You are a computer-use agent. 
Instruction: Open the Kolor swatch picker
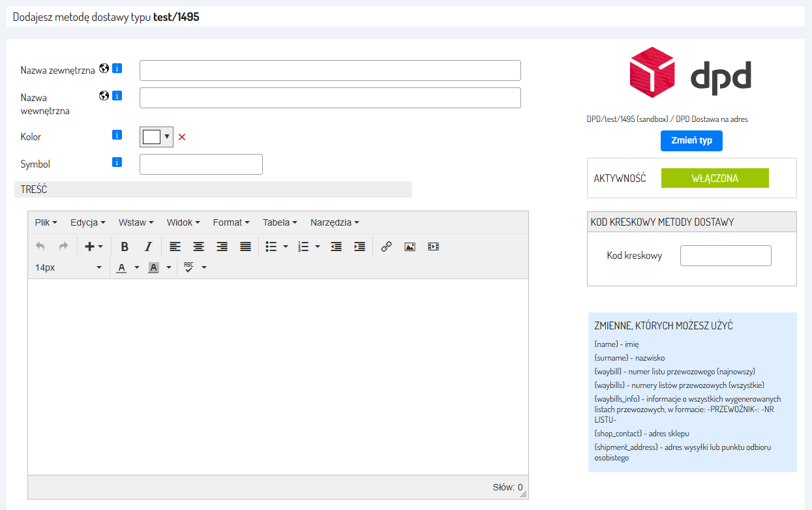(157, 137)
